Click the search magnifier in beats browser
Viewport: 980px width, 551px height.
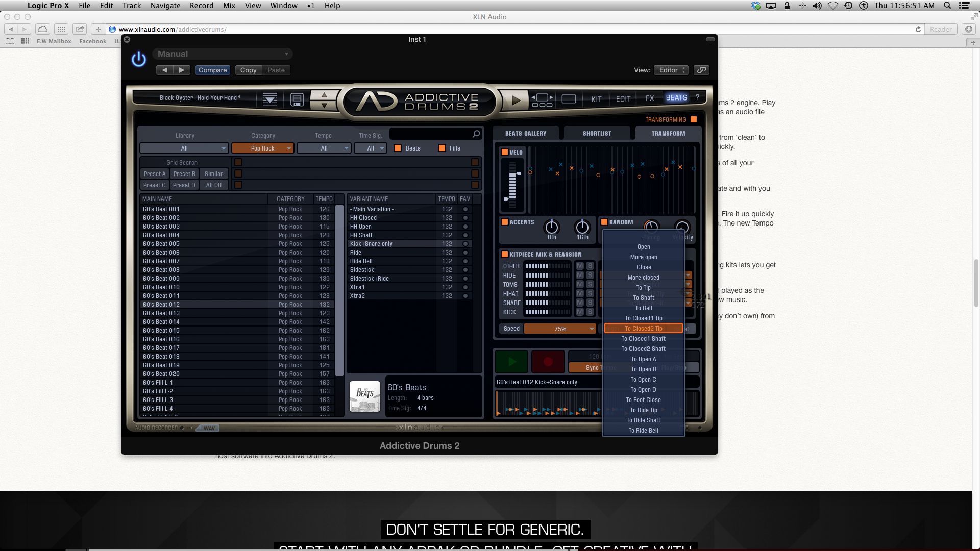[x=476, y=134]
